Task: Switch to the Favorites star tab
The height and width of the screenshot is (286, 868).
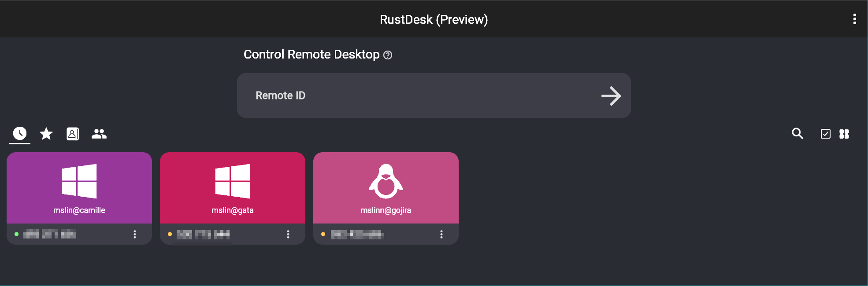Action: [x=46, y=133]
